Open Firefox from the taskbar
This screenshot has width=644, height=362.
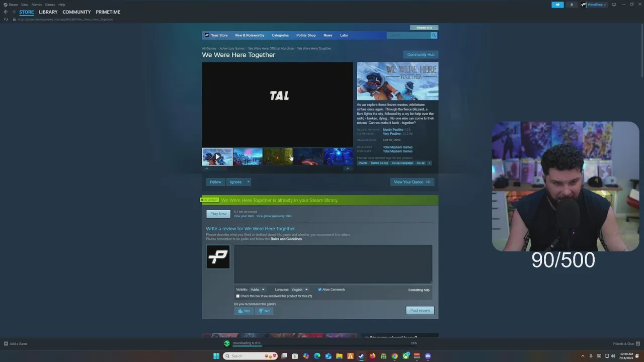(372, 356)
